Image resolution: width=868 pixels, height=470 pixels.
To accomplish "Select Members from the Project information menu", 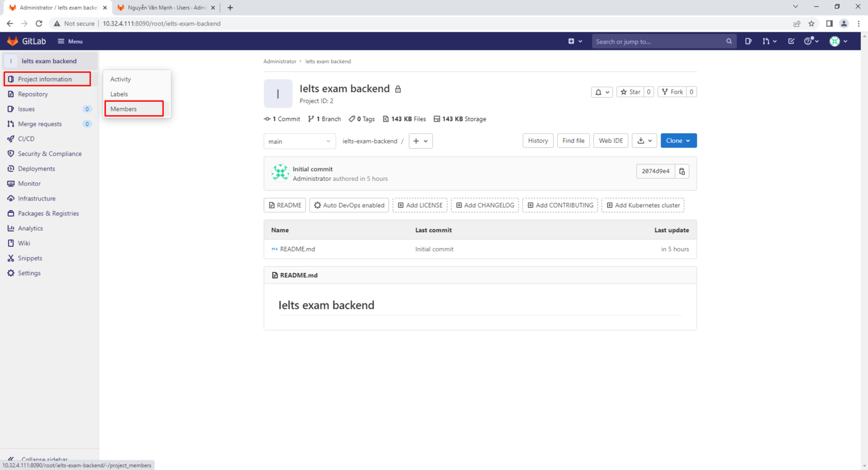I will coord(123,108).
